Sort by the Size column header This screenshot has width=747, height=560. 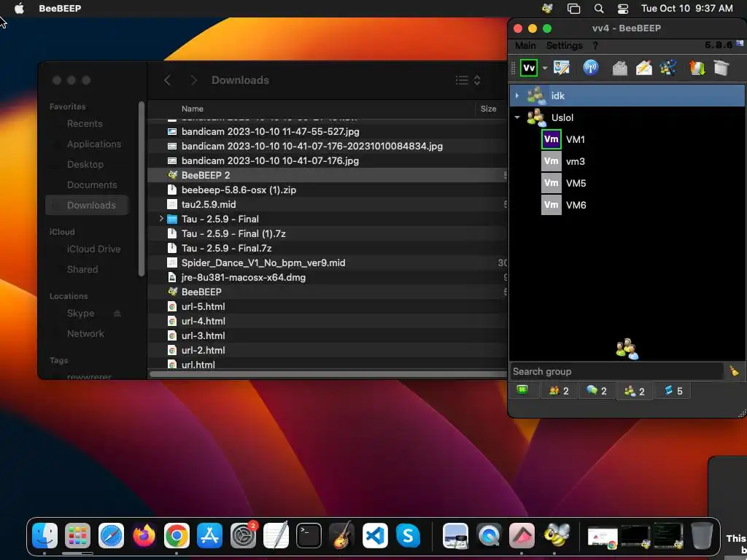coord(488,109)
